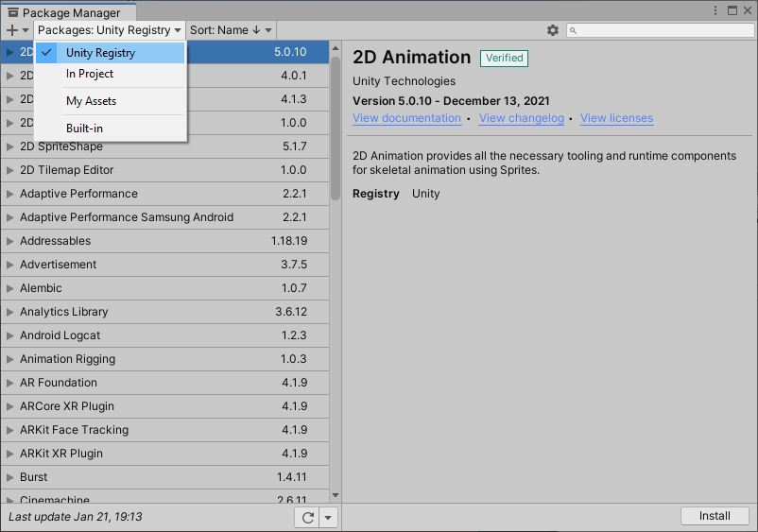Expand the Addressables package entry

9,241
